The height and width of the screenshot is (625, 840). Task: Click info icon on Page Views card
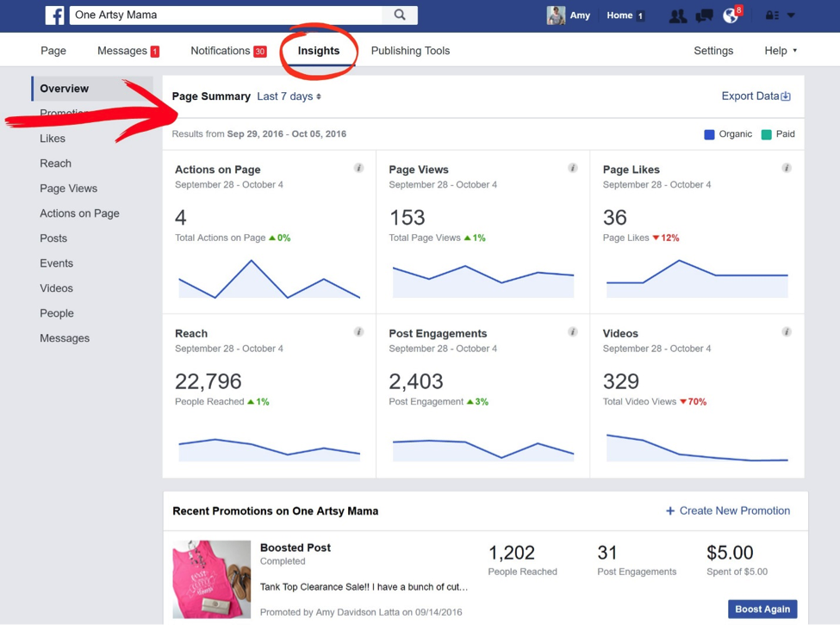[573, 168]
